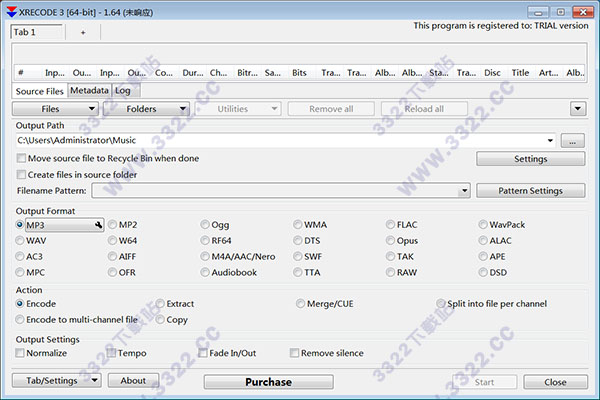
Task: Browse output path with ellipsis button
Action: tap(572, 141)
